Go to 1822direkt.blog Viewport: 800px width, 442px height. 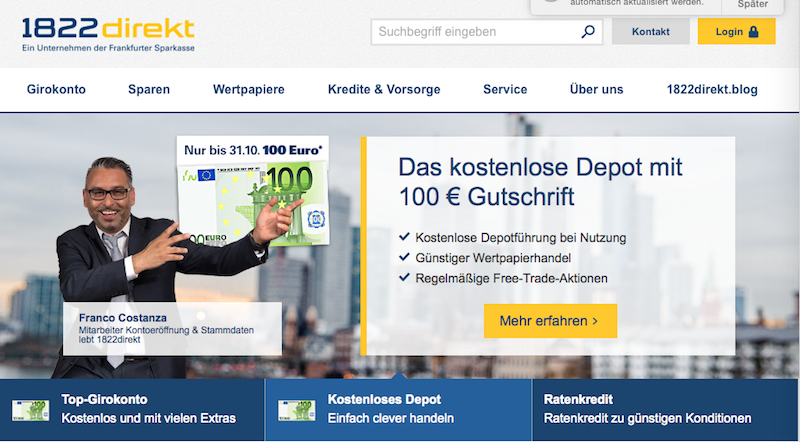click(712, 89)
